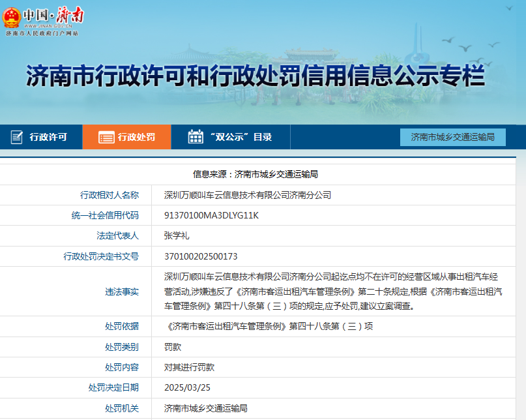
Task: Select the 行政相对人名称 label
Action: [x=110, y=195]
